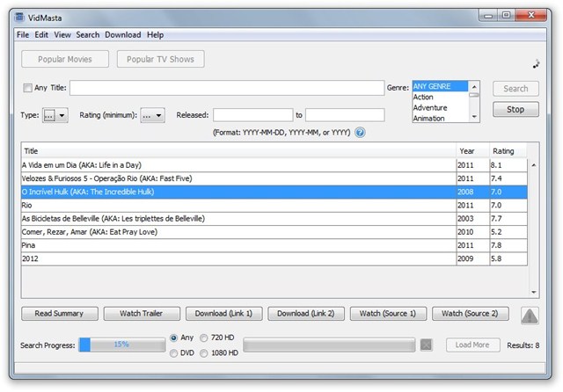Click the Rating column header

point(508,151)
